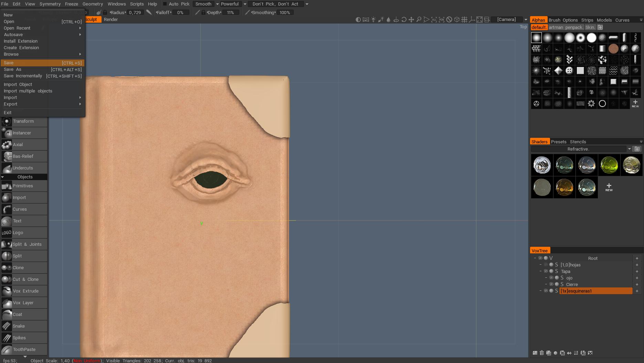Toggle visibility eye of ojo layer
This screenshot has width=644, height=363.
[551, 278]
